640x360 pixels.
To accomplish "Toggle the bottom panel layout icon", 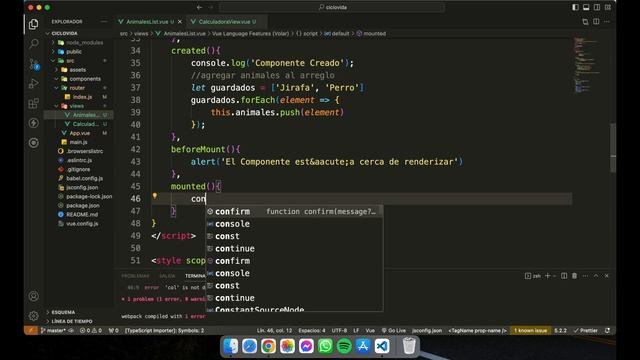I will [x=586, y=7].
